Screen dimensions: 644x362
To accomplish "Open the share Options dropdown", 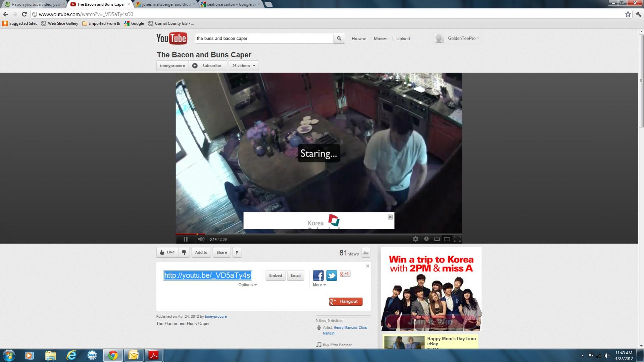I will point(247,285).
